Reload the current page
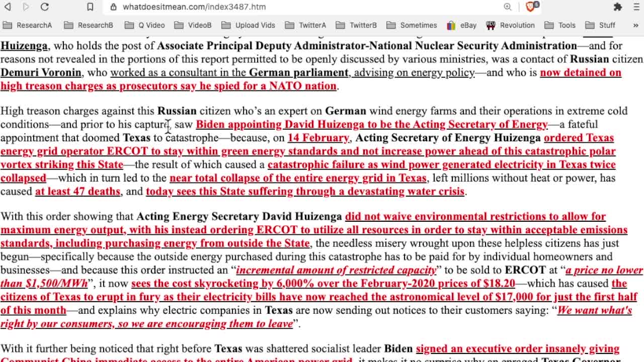The width and height of the screenshot is (644, 362). click(45, 7)
